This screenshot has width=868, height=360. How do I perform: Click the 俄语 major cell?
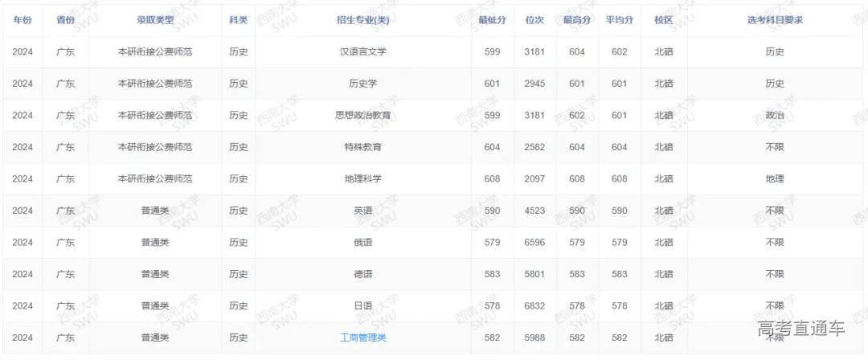363,242
